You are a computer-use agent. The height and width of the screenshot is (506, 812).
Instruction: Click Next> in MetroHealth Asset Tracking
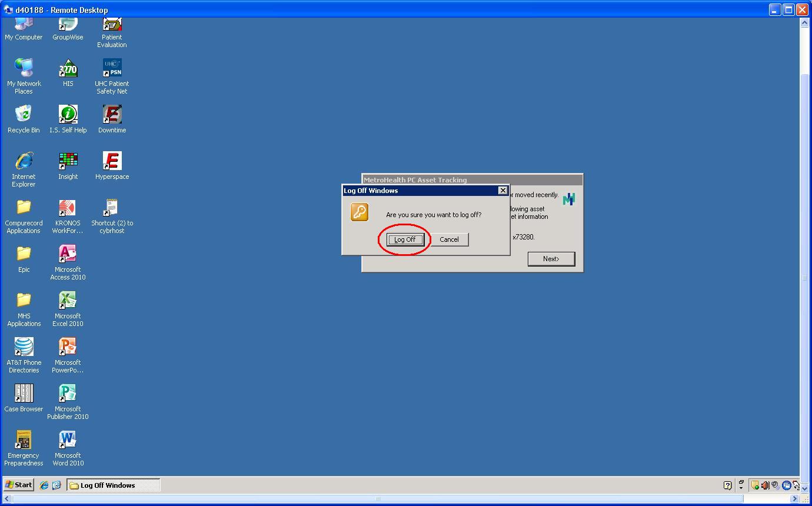(x=551, y=259)
